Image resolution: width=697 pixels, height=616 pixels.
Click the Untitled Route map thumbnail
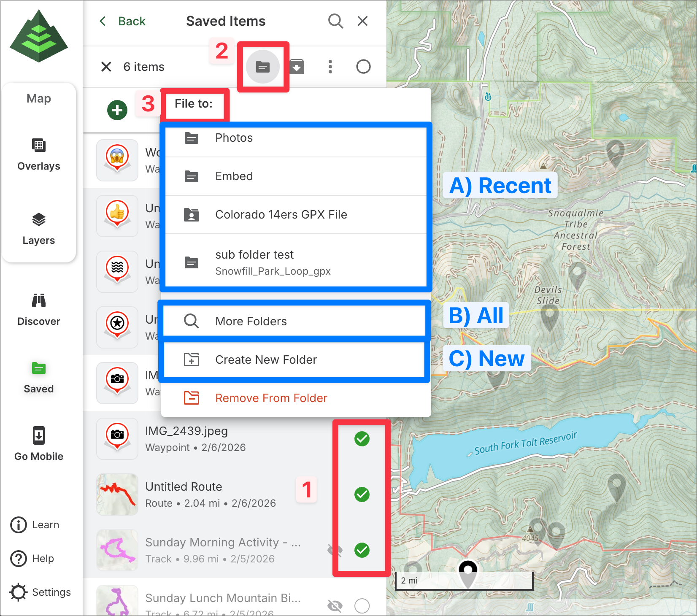(x=117, y=494)
